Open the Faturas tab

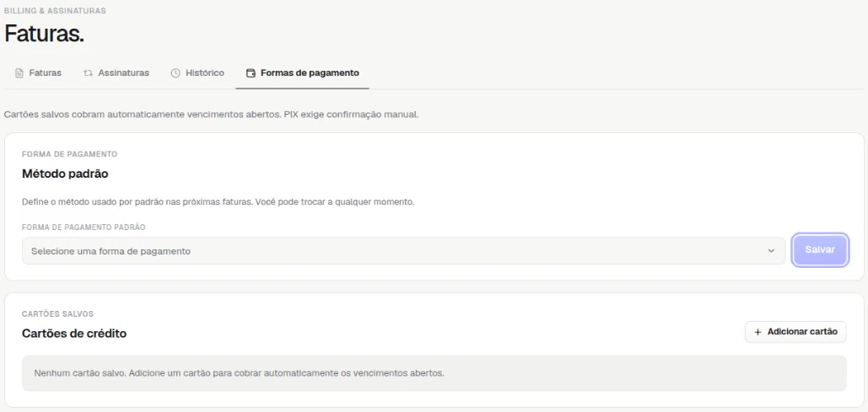(38, 73)
